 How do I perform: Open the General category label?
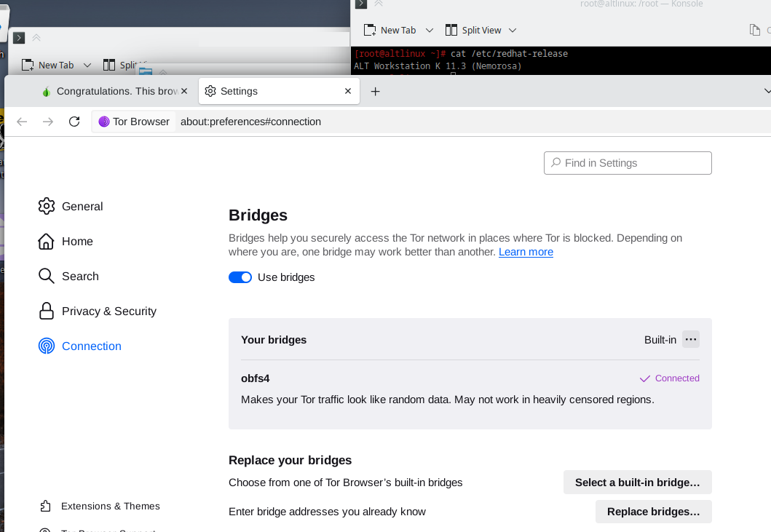point(82,207)
